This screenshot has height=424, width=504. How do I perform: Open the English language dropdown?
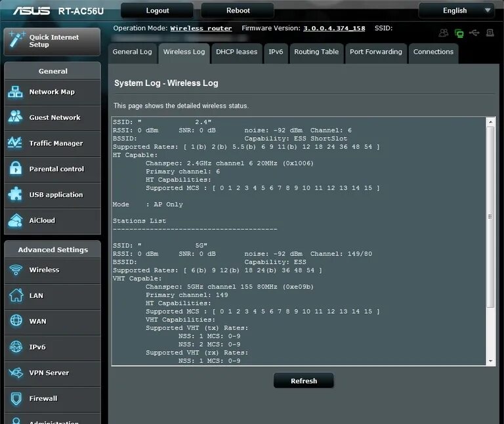(457, 11)
